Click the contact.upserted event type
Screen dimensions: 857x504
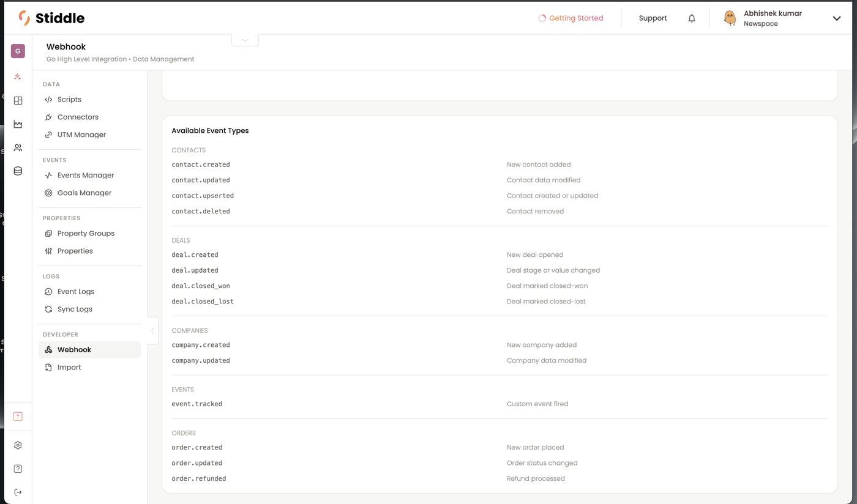(203, 196)
